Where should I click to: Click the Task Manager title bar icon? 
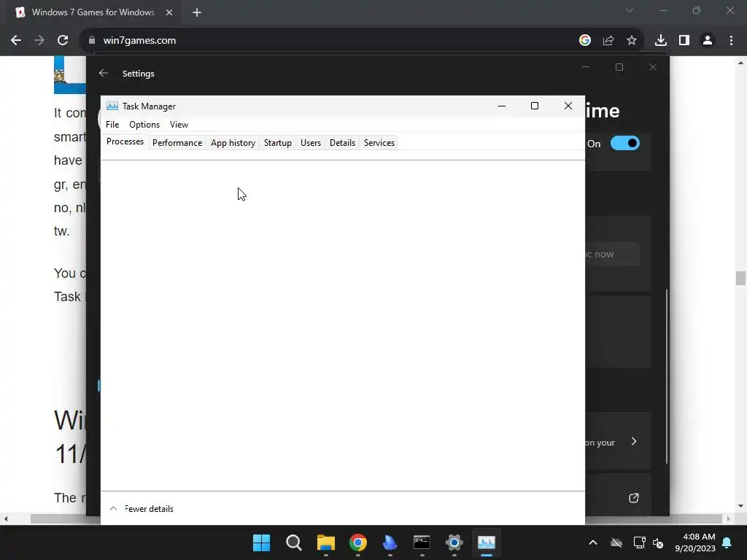[x=112, y=106]
